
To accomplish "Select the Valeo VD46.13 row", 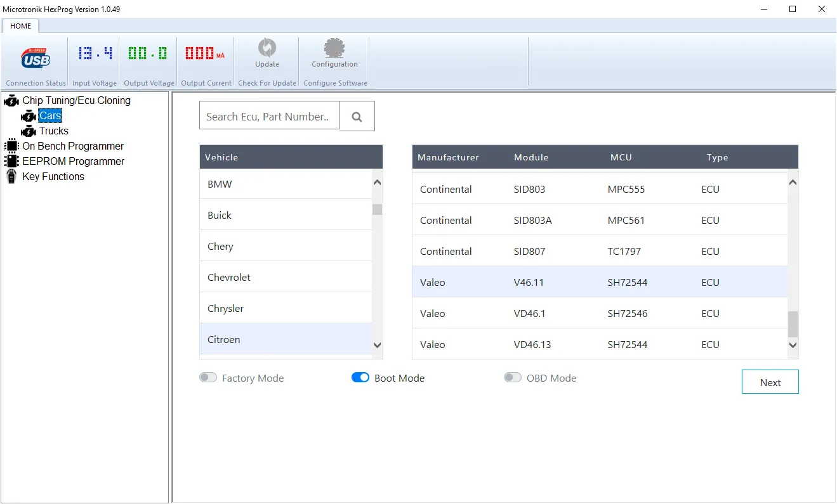I will click(x=600, y=344).
